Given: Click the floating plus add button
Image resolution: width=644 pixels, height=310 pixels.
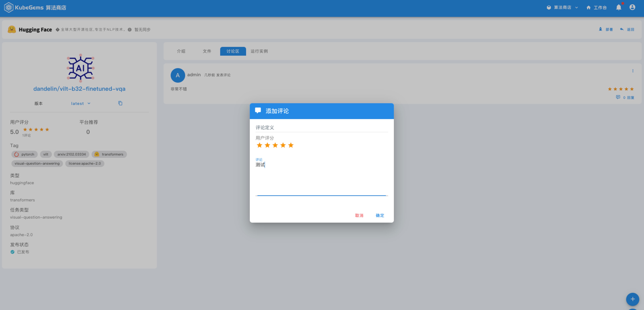Looking at the screenshot, I should click(x=633, y=299).
